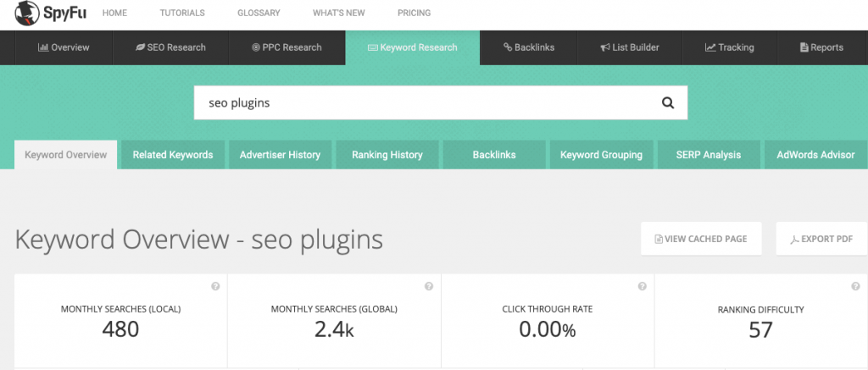Open the Overview section in navigation
Viewport: 868px width, 370px height.
click(64, 47)
